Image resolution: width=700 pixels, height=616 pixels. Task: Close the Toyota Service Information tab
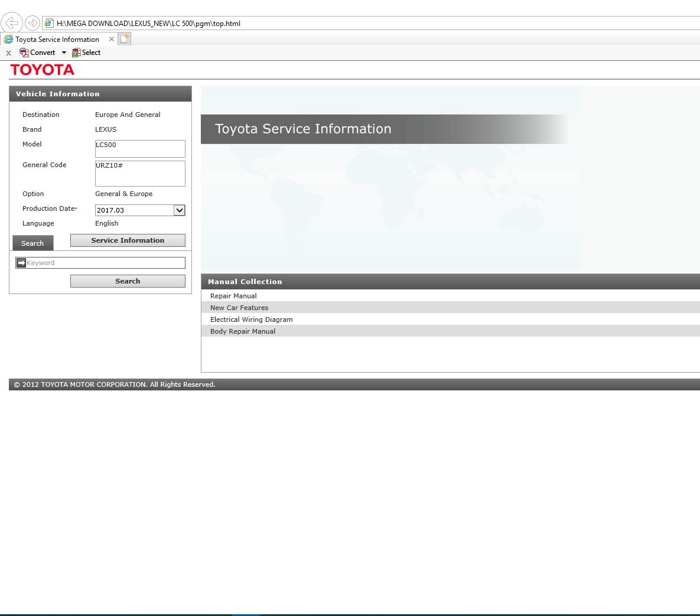(112, 39)
